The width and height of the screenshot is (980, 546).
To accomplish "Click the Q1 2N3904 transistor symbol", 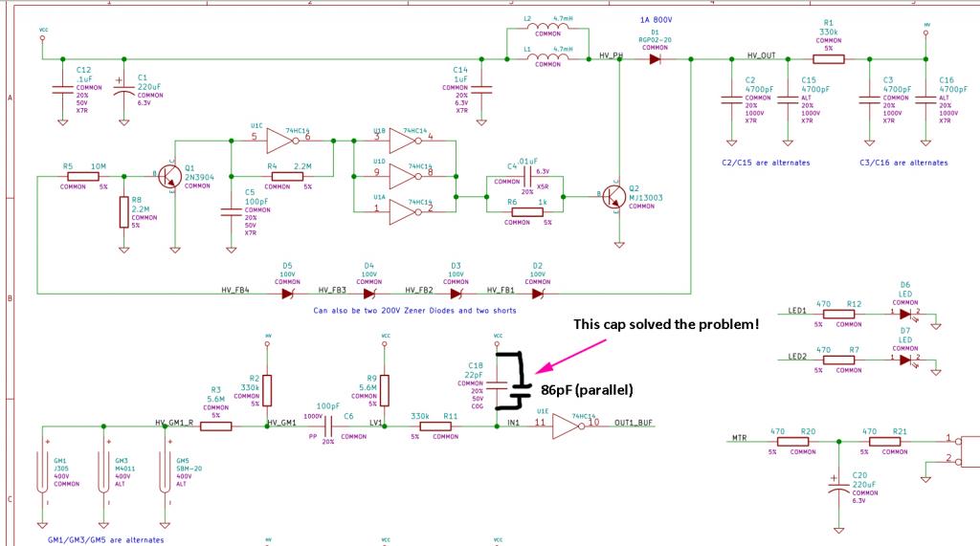I will 171,177.
